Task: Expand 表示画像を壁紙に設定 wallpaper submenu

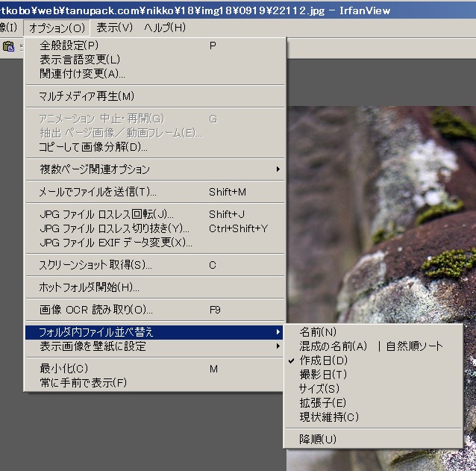Action: click(93, 346)
